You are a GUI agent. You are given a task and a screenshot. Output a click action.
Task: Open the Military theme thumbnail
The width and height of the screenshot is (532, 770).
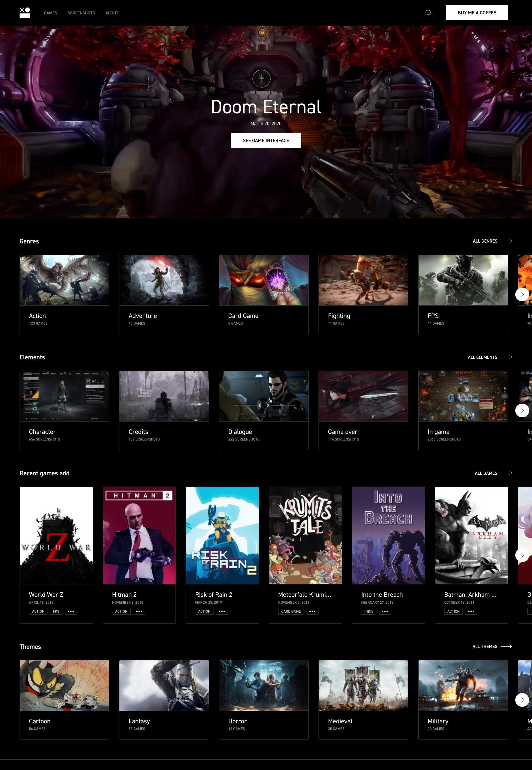(x=463, y=685)
